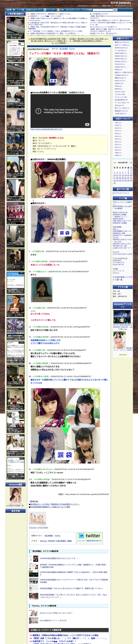Expand the 乃木坂46 (461) category
Viewport: 138px width, 644px height.
(127, 75)
